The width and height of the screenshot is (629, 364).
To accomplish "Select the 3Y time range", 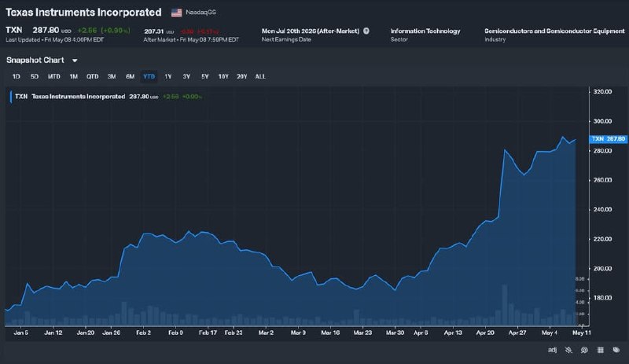I will coord(186,76).
